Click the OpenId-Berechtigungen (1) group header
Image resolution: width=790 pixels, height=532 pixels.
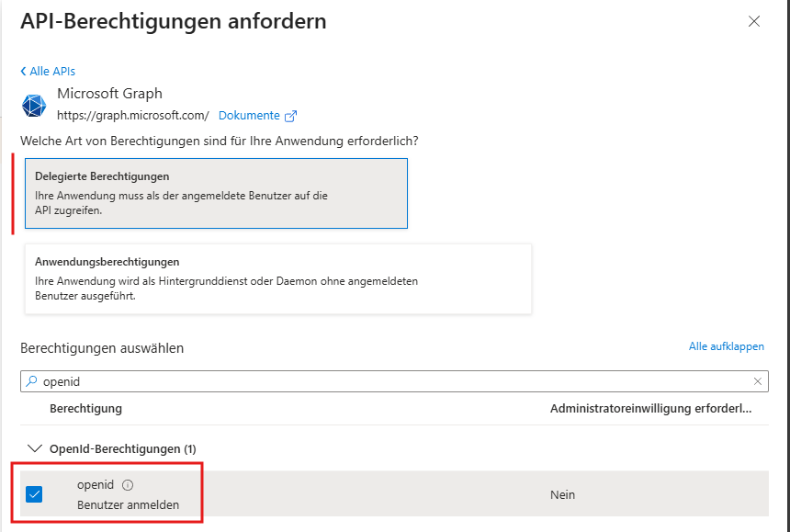click(x=123, y=449)
